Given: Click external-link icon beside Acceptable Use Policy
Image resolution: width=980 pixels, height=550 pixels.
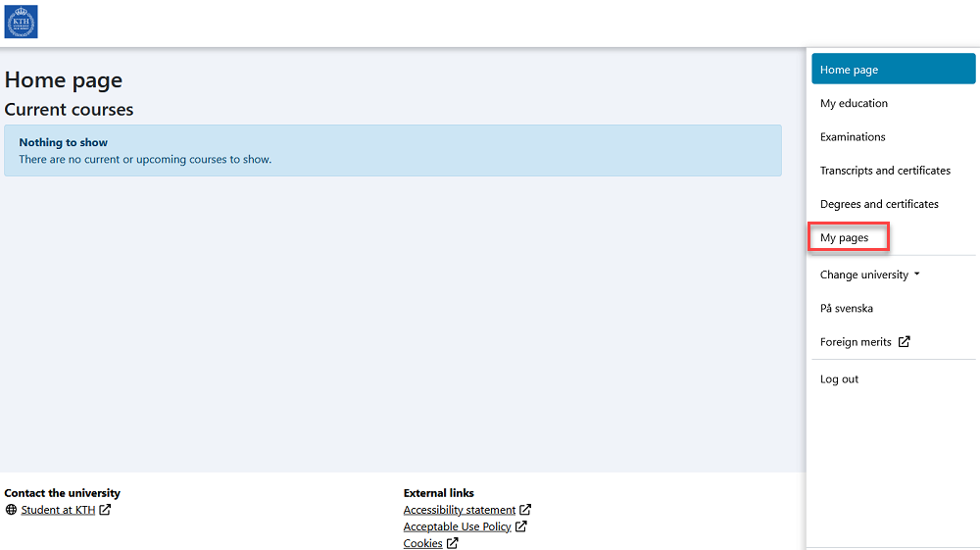Looking at the screenshot, I should pyautogui.click(x=521, y=526).
